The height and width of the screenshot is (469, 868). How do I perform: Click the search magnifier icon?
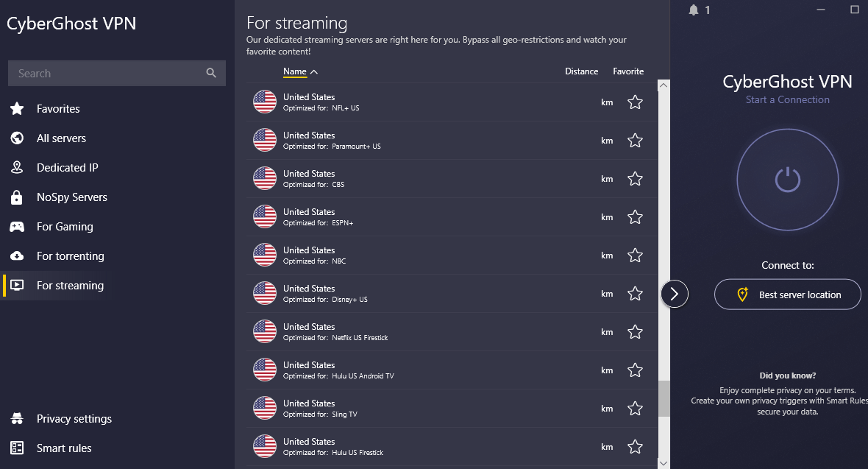(x=211, y=73)
